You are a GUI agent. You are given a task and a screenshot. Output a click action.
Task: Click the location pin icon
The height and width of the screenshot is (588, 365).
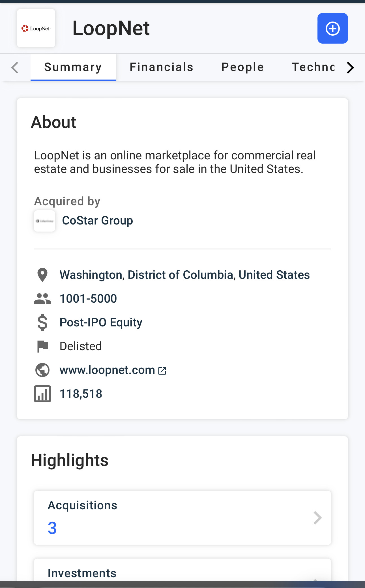(x=42, y=275)
